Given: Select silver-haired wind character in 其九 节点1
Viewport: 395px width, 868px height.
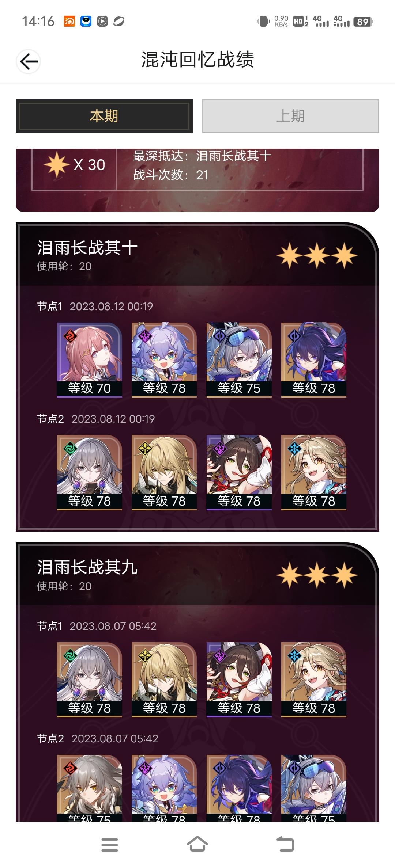Looking at the screenshot, I should [90, 680].
